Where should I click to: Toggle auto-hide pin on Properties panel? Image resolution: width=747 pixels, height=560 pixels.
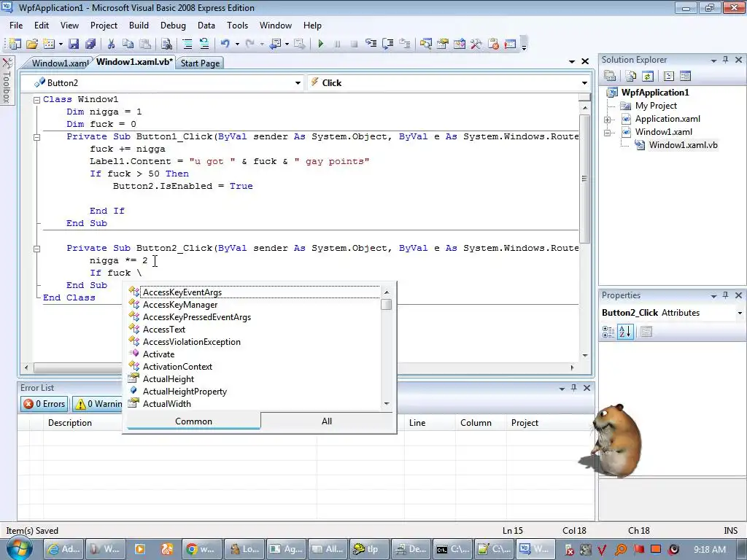tap(726, 295)
